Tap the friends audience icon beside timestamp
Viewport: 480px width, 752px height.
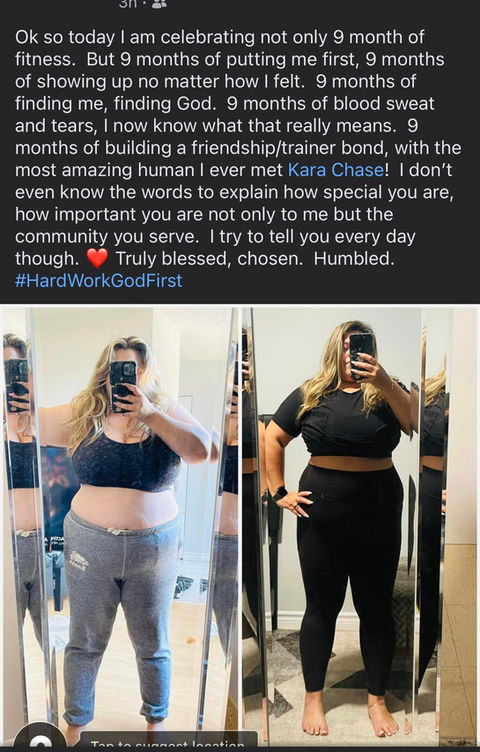(160, 4)
